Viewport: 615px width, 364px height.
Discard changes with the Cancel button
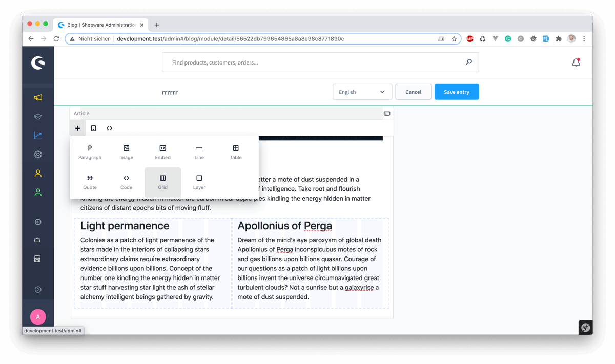point(413,92)
